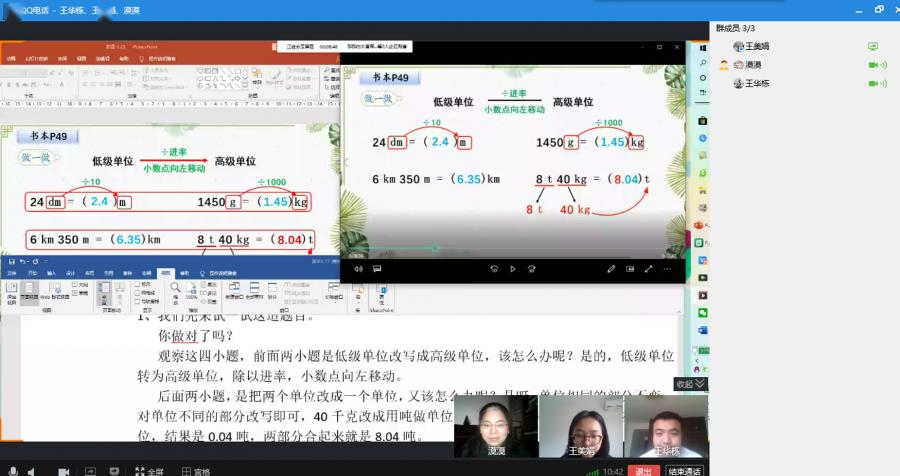Screen dimensions: 900x476
Task: Click the 全屏 fullscreen button
Action: point(149,471)
